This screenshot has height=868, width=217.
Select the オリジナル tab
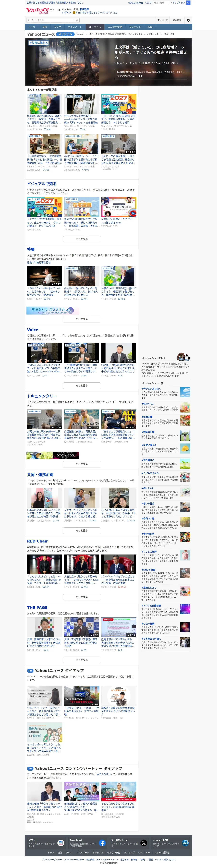[95, 27]
